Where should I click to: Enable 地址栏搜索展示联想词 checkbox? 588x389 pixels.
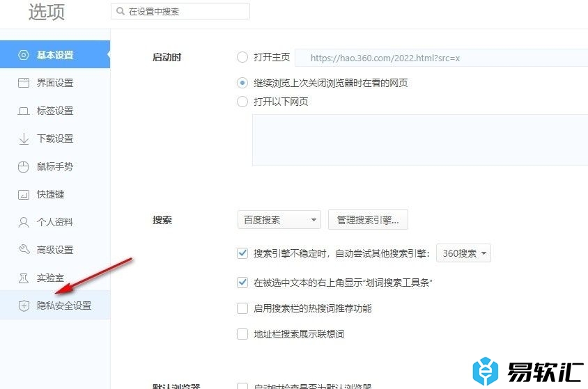(x=242, y=333)
